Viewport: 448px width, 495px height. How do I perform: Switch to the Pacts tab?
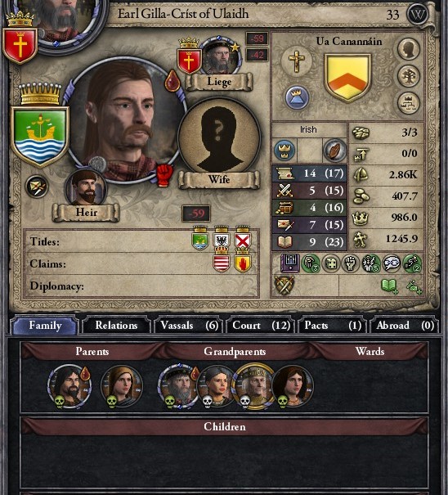coord(333,325)
